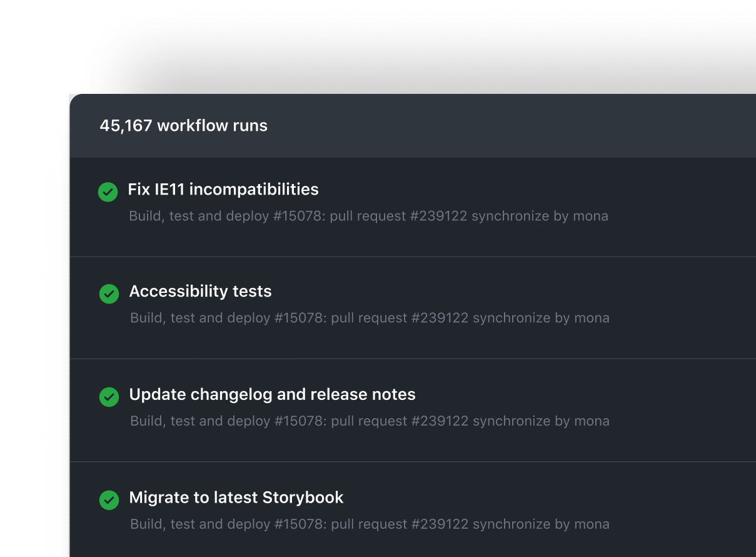Click author mona under Accessibility tests
Image resolution: width=756 pixels, height=557 pixels.
[x=592, y=319]
